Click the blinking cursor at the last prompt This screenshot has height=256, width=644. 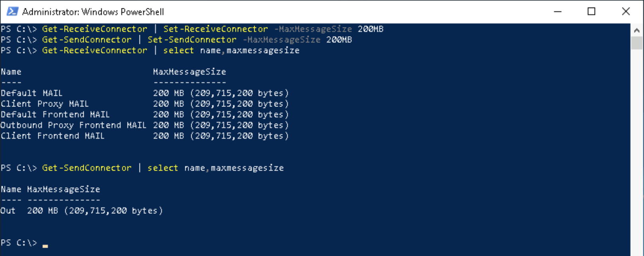coord(45,246)
